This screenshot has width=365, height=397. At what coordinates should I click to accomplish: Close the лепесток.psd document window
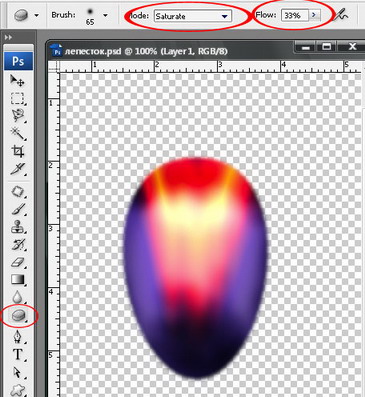pyautogui.click(x=353, y=47)
